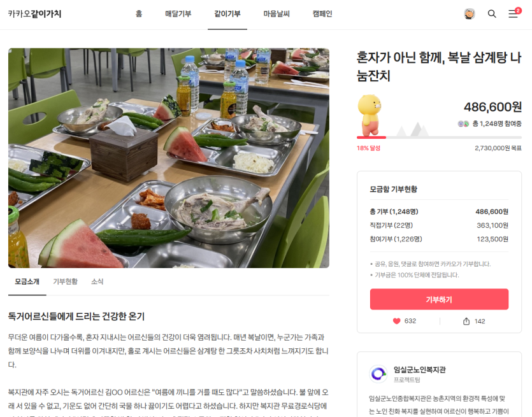532x417 pixels.
Task: Open the profile avatar icon
Action: [x=469, y=14]
